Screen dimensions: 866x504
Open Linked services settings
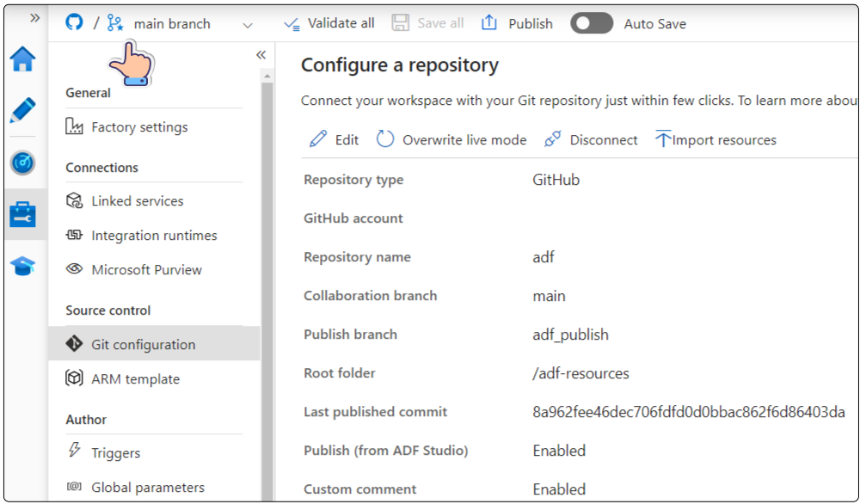[137, 201]
